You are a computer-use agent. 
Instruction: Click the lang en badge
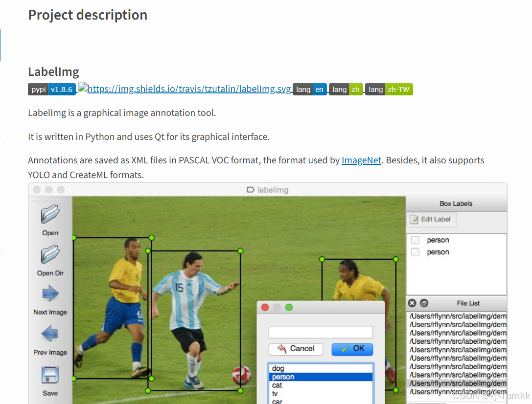click(310, 90)
